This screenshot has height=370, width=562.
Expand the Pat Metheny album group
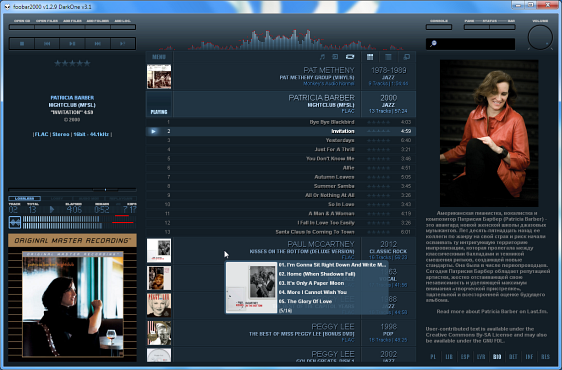[281, 77]
